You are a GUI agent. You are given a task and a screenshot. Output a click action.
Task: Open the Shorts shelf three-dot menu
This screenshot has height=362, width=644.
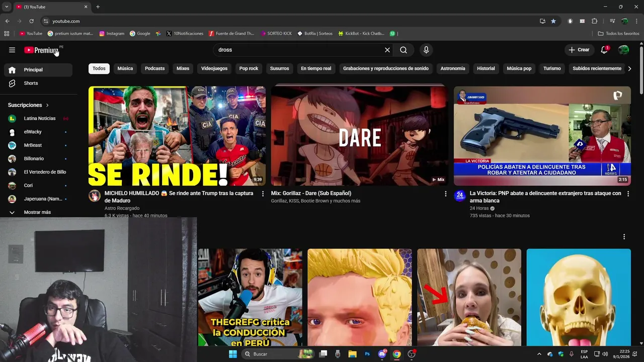click(x=624, y=237)
